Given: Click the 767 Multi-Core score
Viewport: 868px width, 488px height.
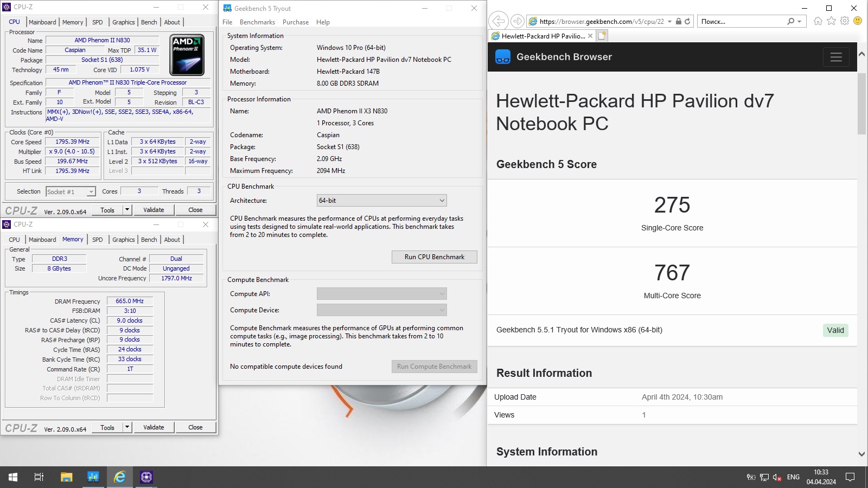Looking at the screenshot, I should (x=672, y=273).
